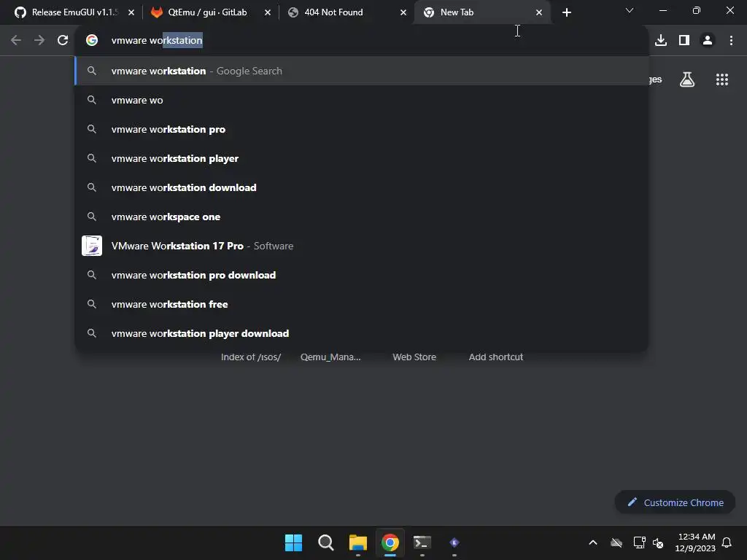The width and height of the screenshot is (747, 560).
Task: Open a new browser tab with plus button
Action: pos(566,12)
